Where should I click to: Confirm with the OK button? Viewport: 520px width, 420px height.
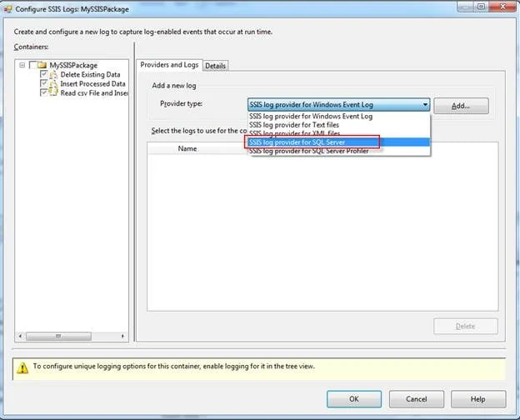point(354,399)
